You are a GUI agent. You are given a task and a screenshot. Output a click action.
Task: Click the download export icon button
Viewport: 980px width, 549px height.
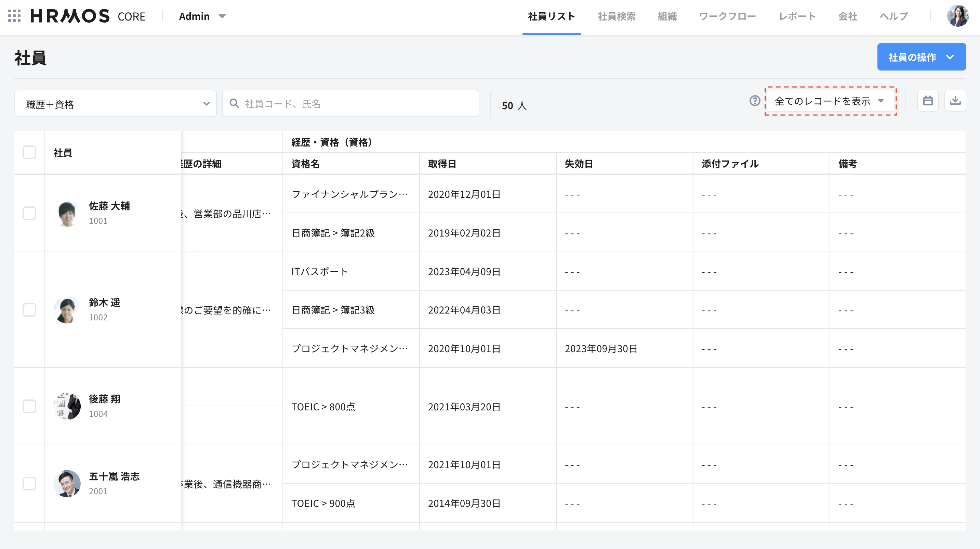[955, 101]
